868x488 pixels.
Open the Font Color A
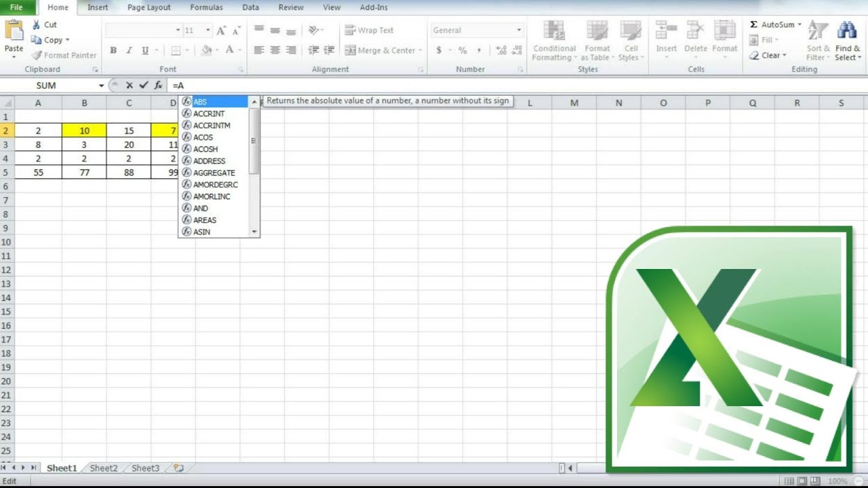click(x=229, y=50)
